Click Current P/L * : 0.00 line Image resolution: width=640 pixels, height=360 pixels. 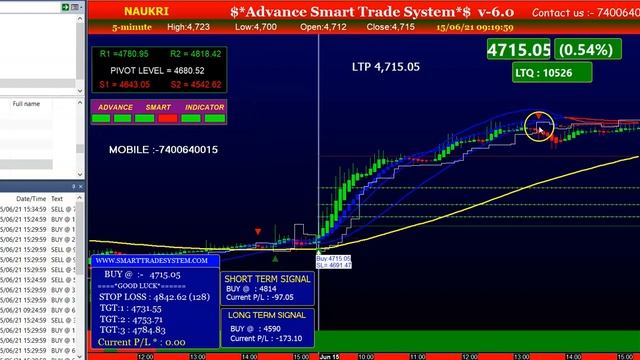pyautogui.click(x=142, y=342)
